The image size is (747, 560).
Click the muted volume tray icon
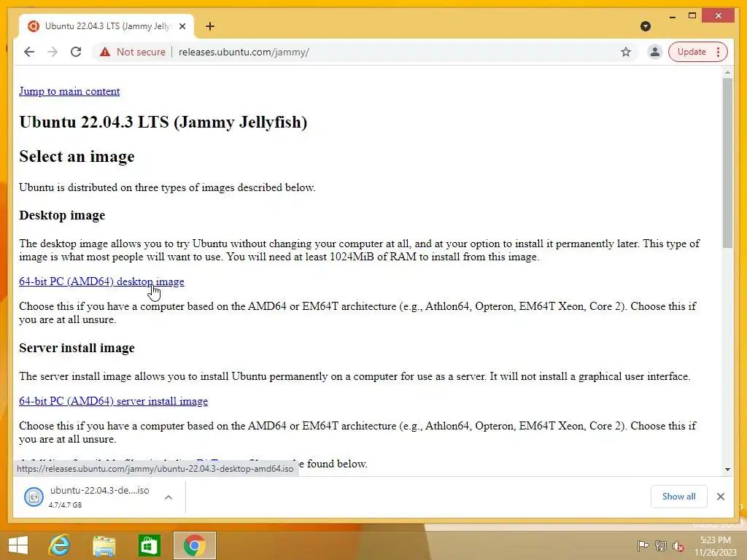678,546
